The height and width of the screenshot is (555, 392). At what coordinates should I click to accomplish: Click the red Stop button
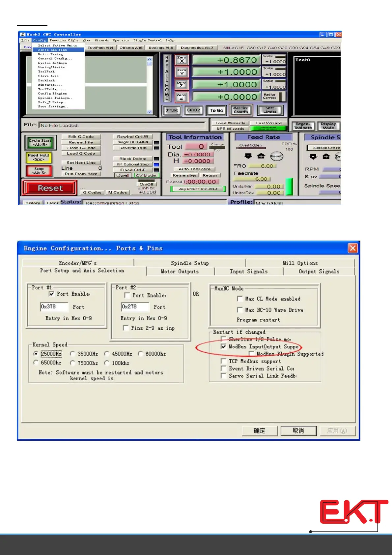click(39, 170)
